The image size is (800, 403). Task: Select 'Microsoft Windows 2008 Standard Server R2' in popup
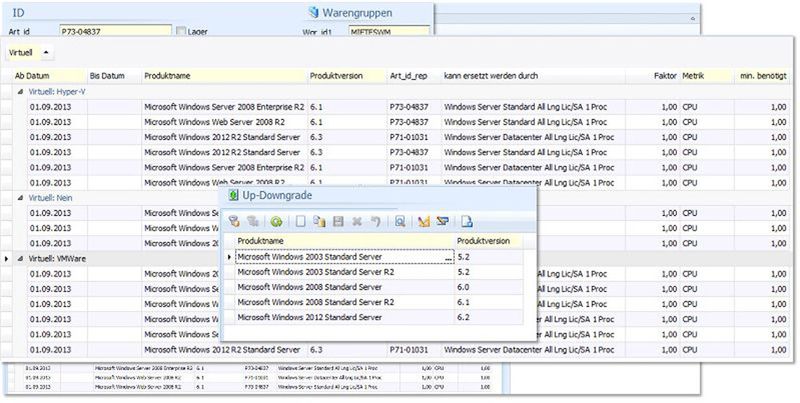pyautogui.click(x=344, y=302)
